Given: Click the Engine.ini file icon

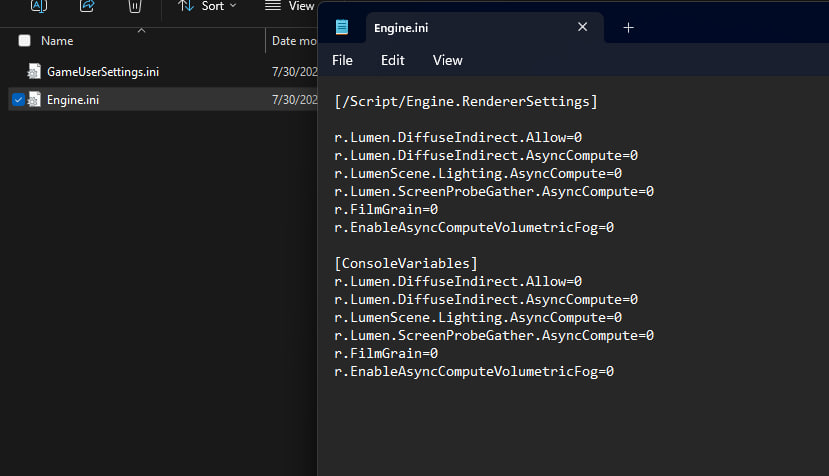Looking at the screenshot, I should pyautogui.click(x=34, y=99).
